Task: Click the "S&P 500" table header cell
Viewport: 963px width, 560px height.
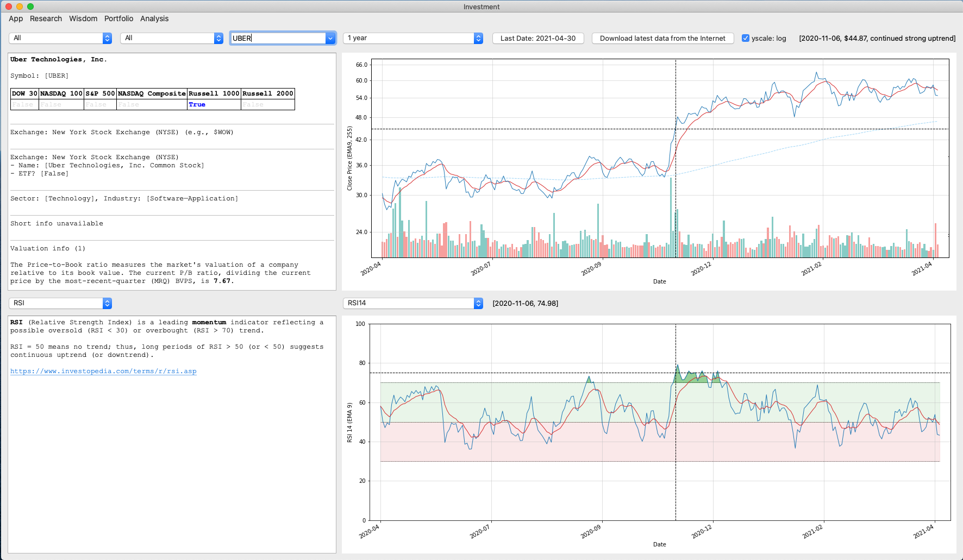Action: [101, 93]
